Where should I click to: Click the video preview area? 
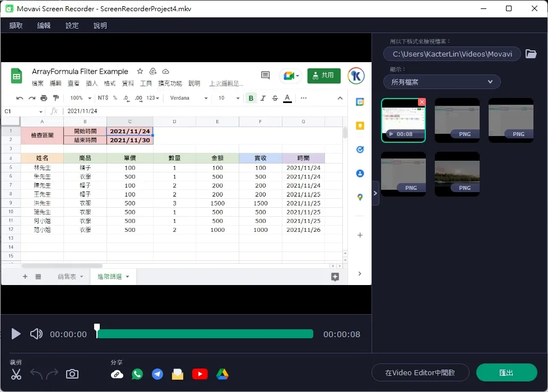pos(186,174)
